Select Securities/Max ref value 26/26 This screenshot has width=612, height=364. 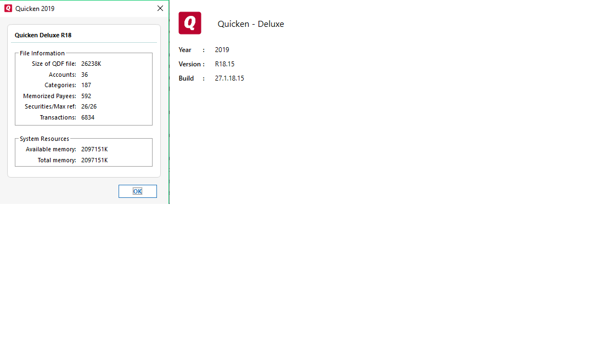point(88,106)
